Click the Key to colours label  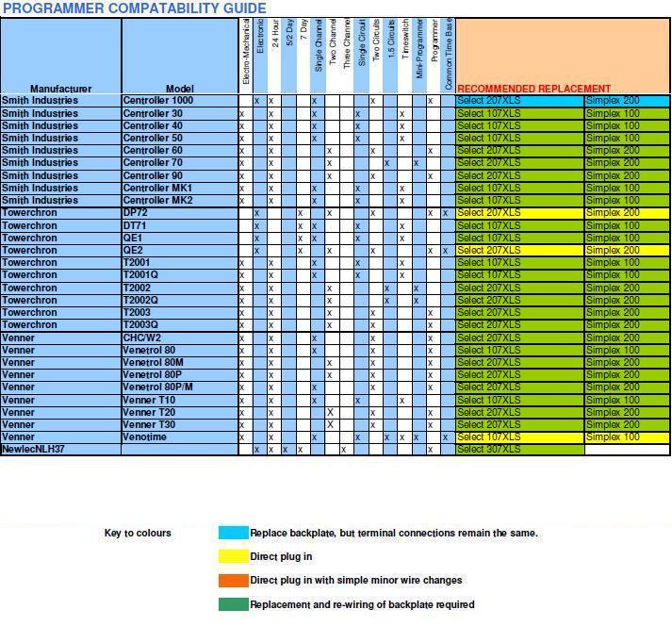(x=138, y=534)
